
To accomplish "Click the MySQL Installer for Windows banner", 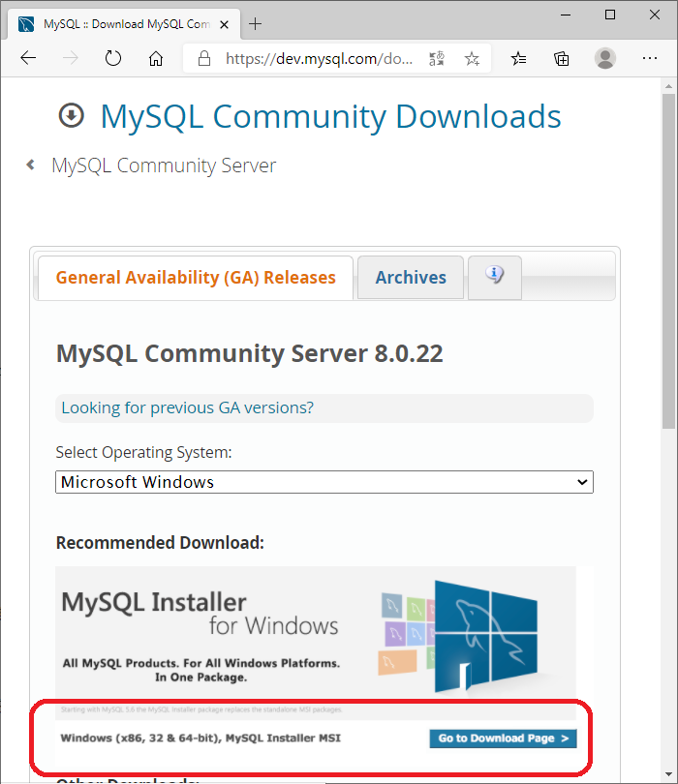I will tap(315, 634).
